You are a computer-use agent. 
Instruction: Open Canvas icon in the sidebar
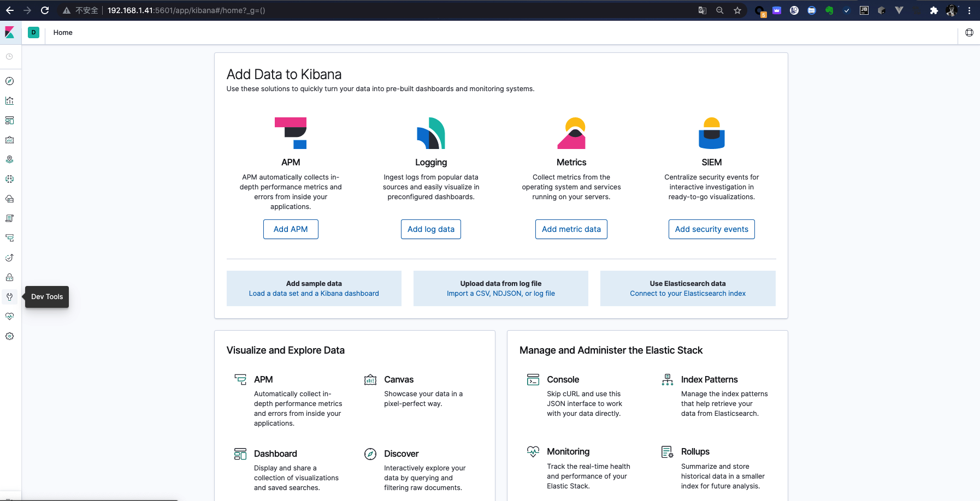[x=9, y=140]
